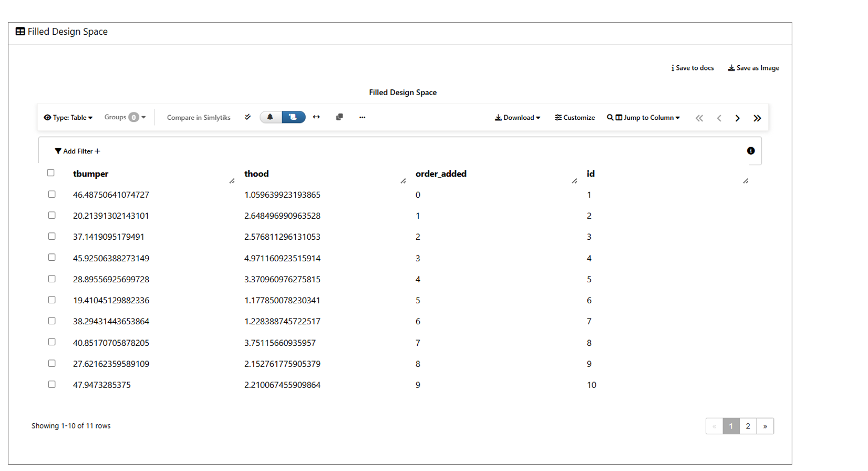Open the Type: Table dropdown
This screenshot has height=471, width=868.
coord(68,118)
